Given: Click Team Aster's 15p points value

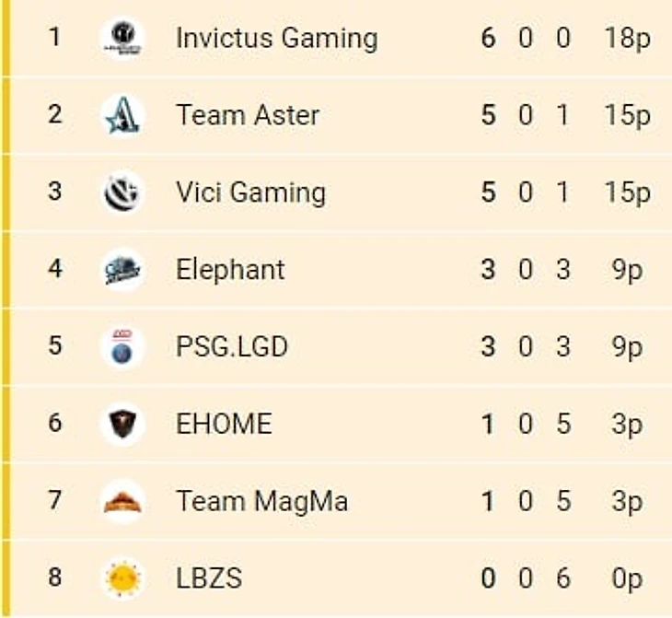Looking at the screenshot, I should 628,116.
